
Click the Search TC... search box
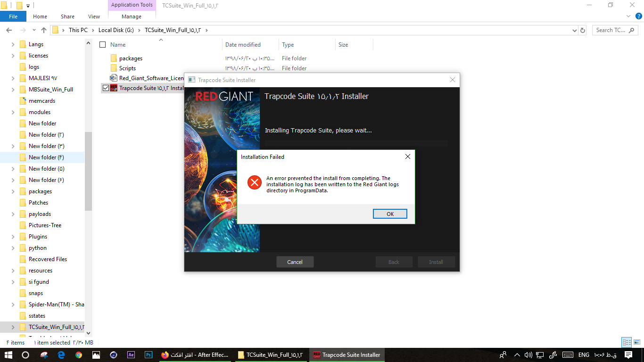tap(616, 30)
